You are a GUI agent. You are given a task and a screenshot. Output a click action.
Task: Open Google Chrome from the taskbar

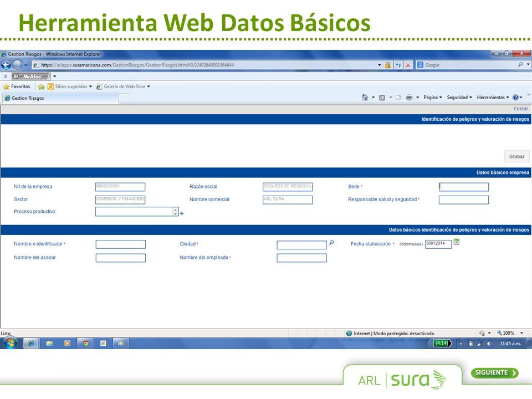85,344
